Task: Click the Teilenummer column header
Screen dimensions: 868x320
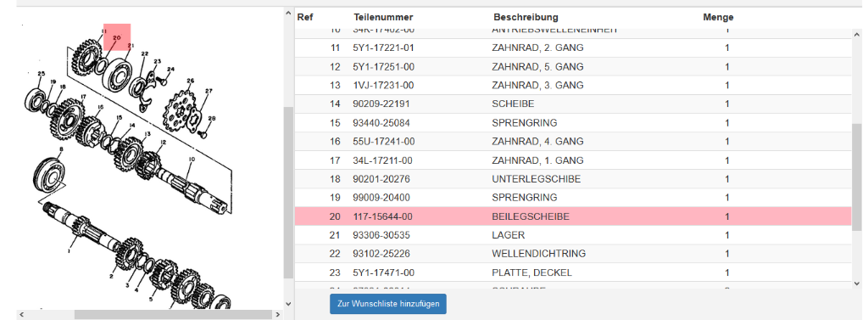Action: [383, 17]
